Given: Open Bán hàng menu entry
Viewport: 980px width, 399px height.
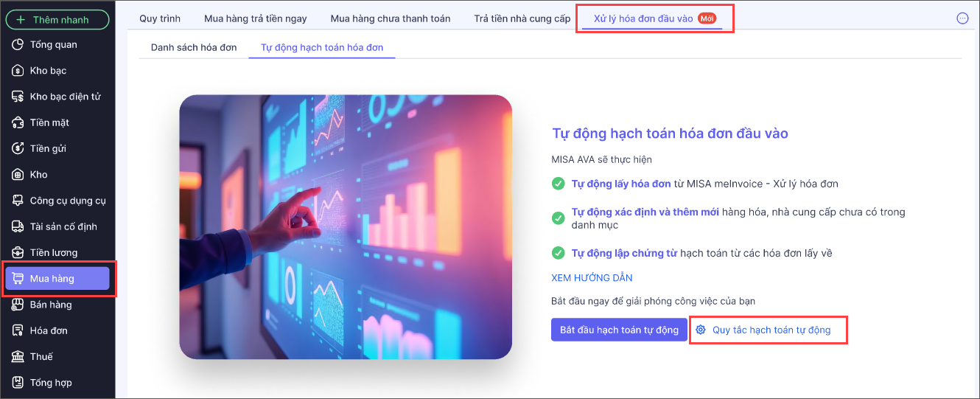Looking at the screenshot, I should (57, 305).
